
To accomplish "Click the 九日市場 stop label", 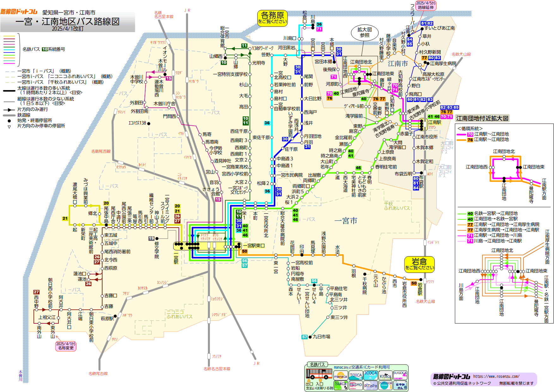I will tap(321, 337).
